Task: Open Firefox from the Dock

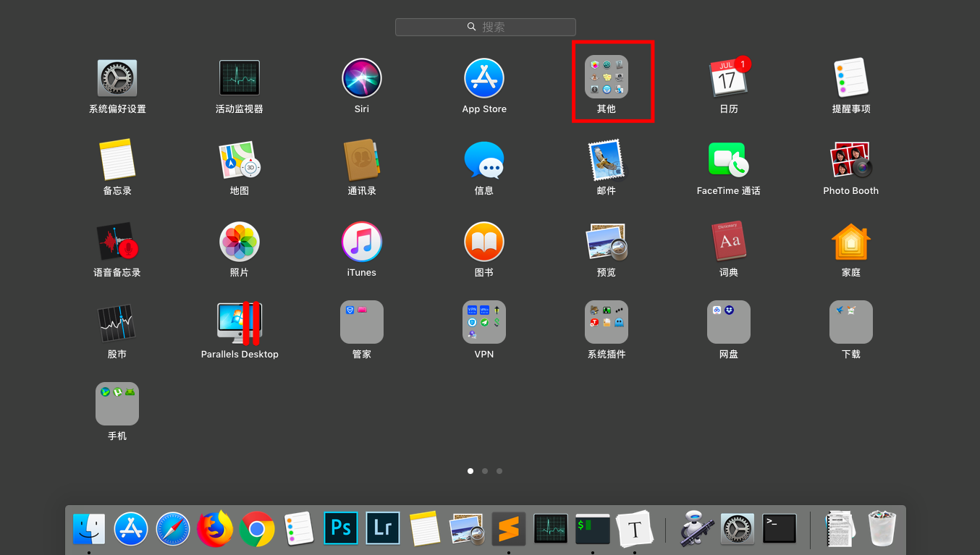Action: [x=215, y=529]
